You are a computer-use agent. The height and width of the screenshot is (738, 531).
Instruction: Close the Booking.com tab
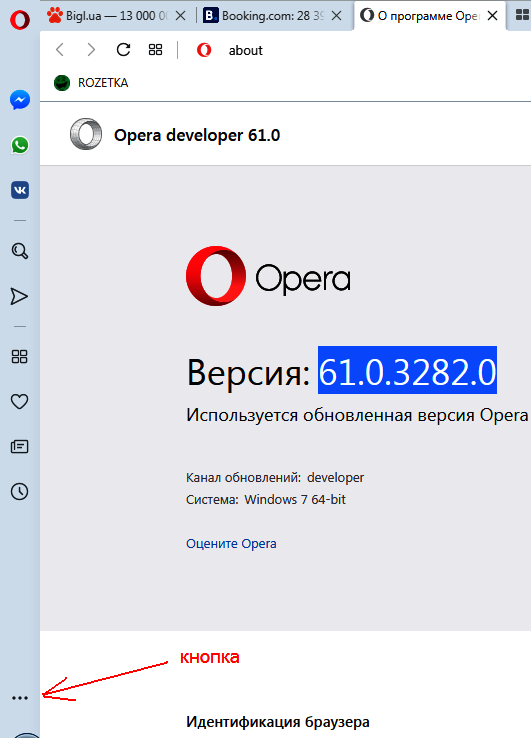click(337, 16)
